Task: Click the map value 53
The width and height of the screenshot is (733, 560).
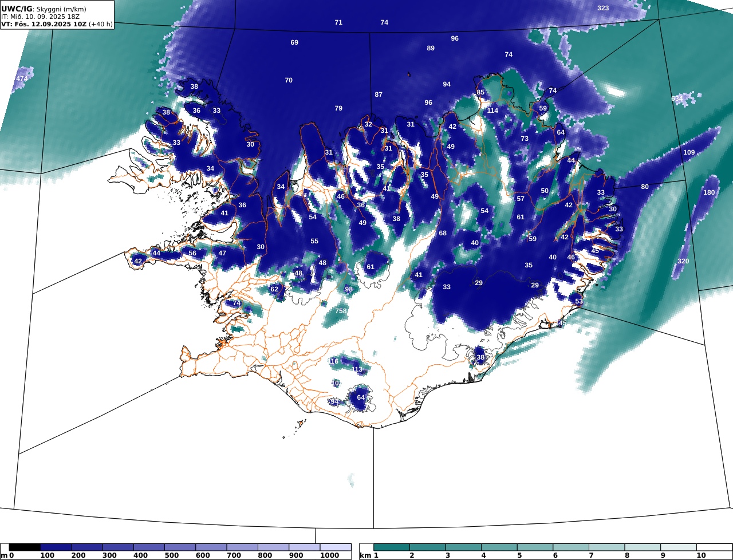Action: (579, 301)
